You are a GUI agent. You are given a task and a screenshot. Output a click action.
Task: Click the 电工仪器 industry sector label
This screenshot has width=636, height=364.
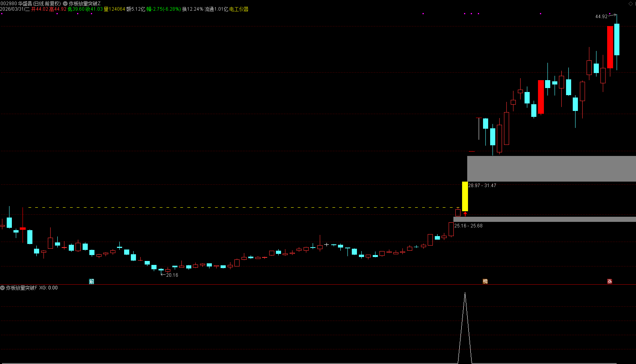[x=239, y=9]
